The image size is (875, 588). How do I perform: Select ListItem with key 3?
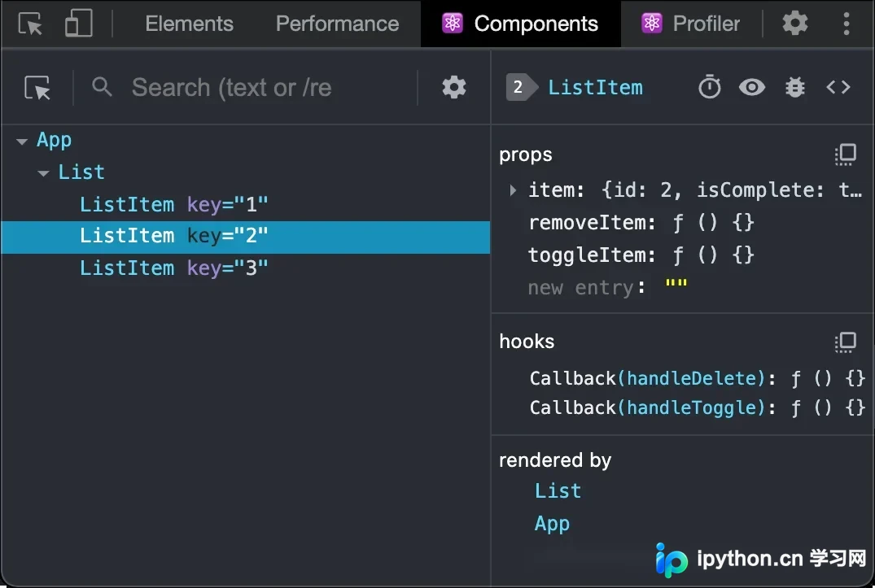tap(246, 268)
